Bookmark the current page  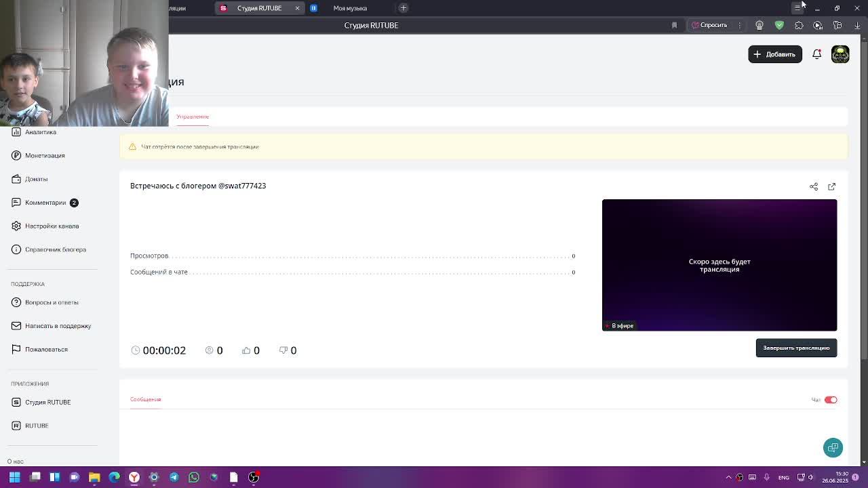click(674, 25)
